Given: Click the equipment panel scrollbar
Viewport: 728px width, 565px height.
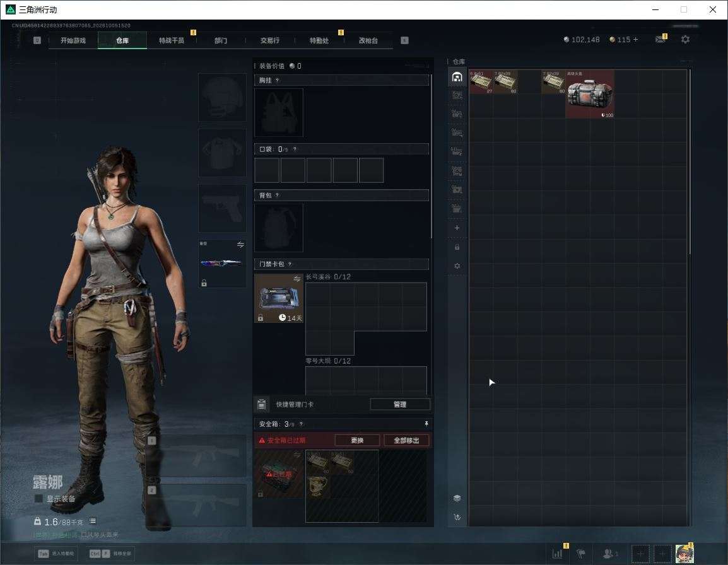Looking at the screenshot, I should click(x=432, y=156).
